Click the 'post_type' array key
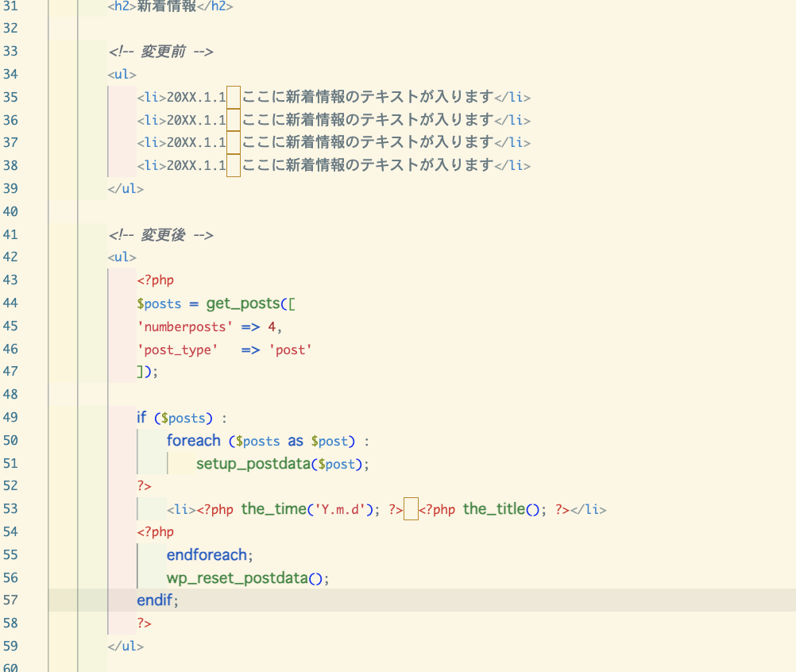 coord(177,349)
